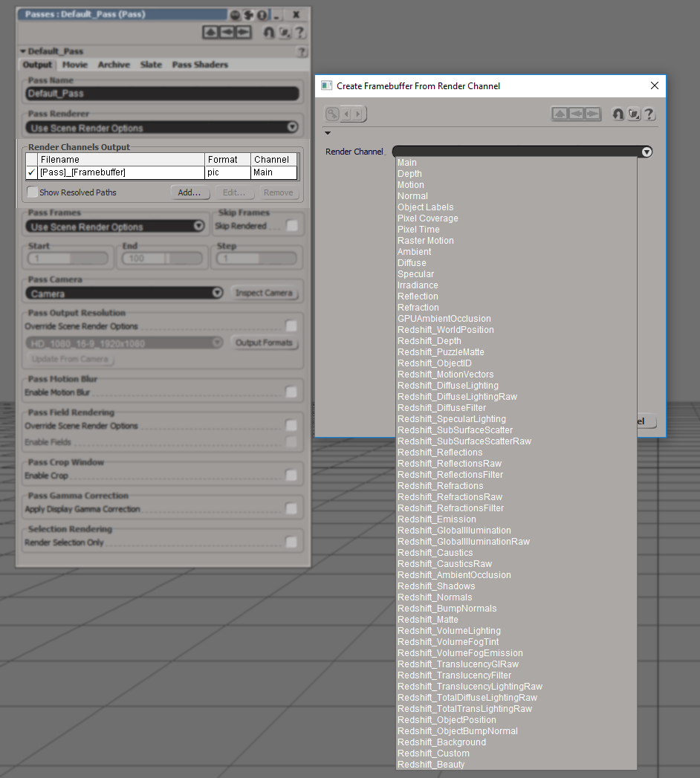
Task: Click the revert U-turn icon in Passes window
Action: pyautogui.click(x=269, y=33)
